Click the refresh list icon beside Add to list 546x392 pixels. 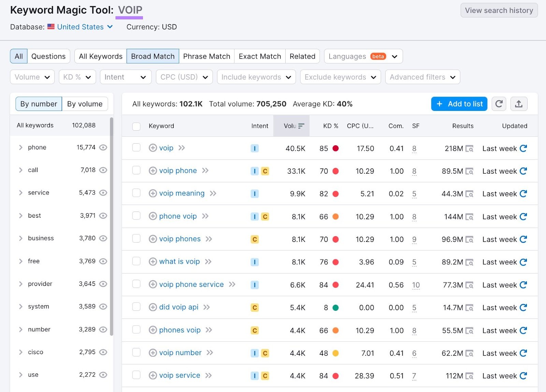coord(499,104)
